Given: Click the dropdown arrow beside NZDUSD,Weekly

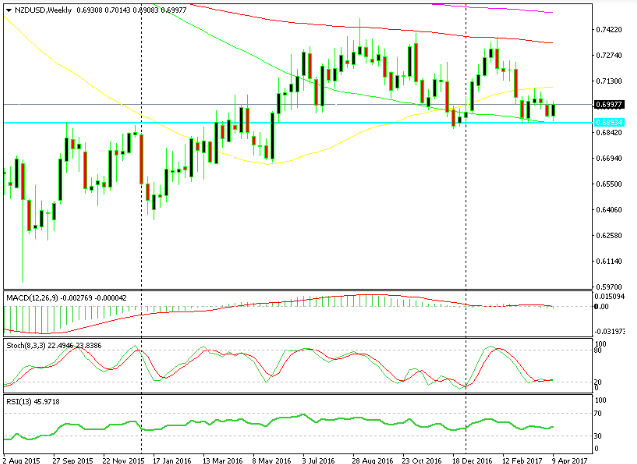Looking at the screenshot, I should 9,11.
